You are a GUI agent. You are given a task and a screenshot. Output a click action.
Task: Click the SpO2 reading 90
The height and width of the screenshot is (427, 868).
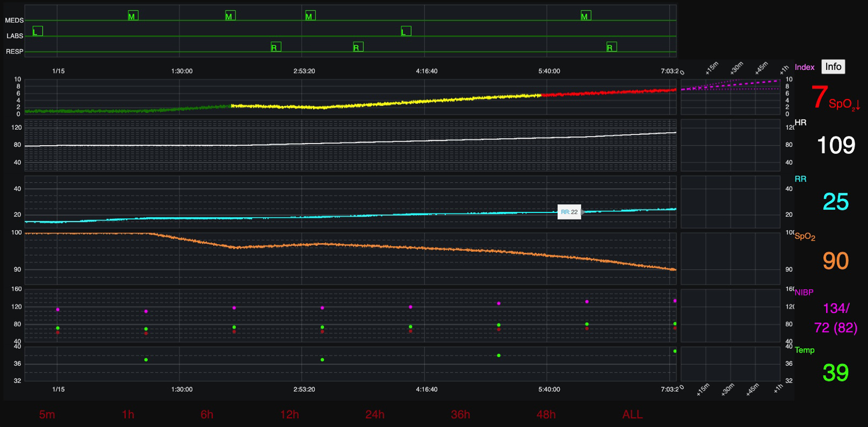(835, 261)
